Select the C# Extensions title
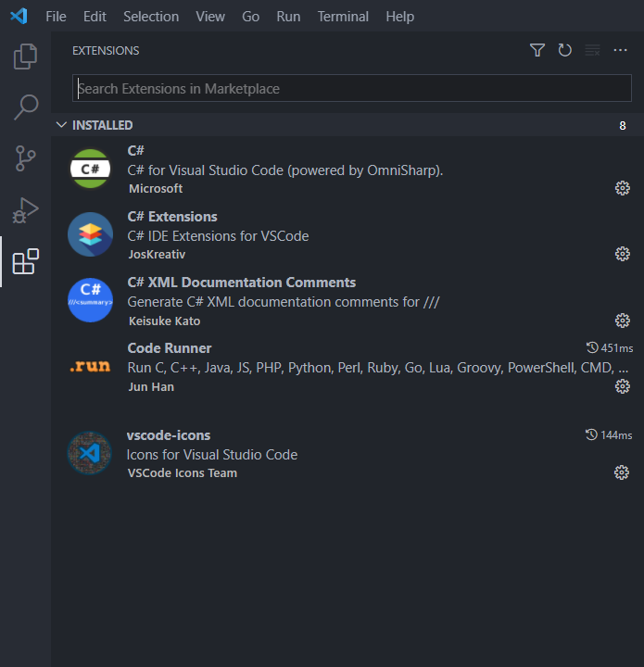644x667 pixels. click(172, 217)
